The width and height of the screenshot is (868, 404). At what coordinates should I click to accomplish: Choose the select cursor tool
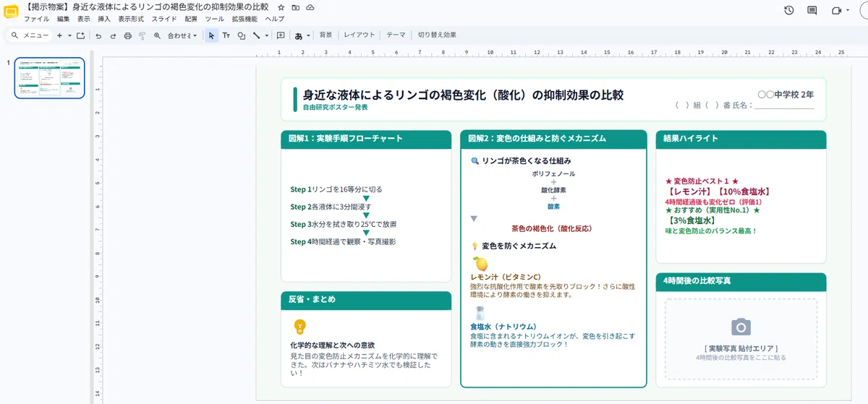[x=211, y=35]
